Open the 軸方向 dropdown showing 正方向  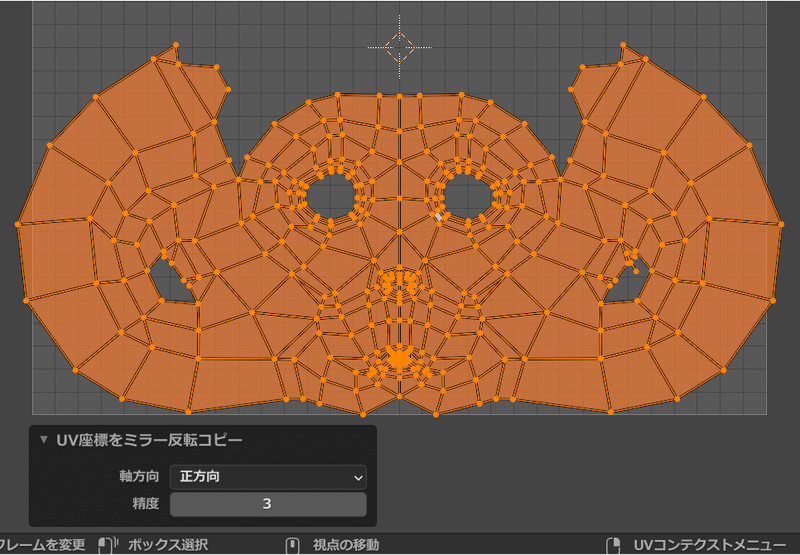pos(268,477)
